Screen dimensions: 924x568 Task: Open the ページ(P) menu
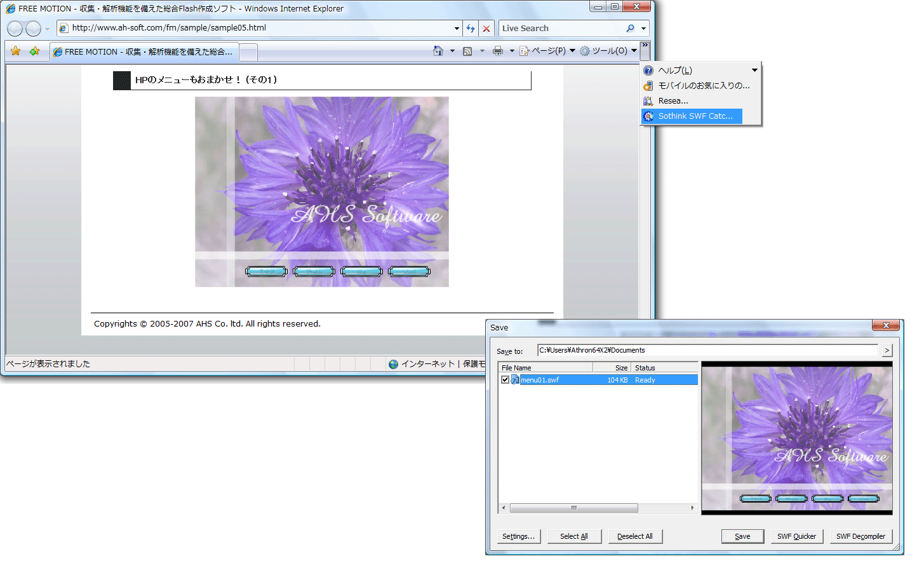point(547,51)
